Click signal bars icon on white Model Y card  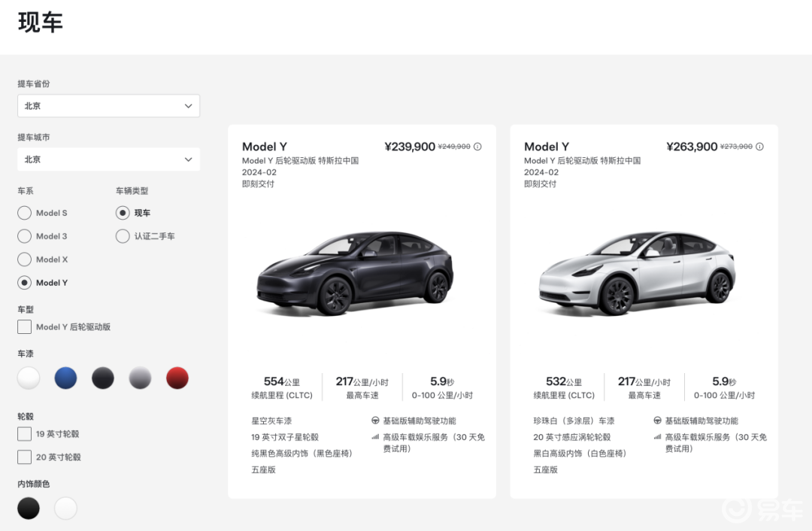click(x=657, y=437)
